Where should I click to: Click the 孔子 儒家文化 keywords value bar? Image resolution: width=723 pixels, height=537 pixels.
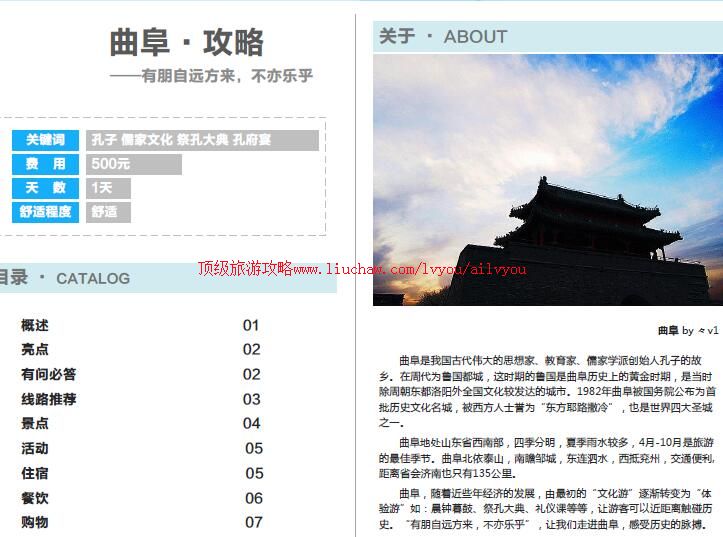[202, 140]
